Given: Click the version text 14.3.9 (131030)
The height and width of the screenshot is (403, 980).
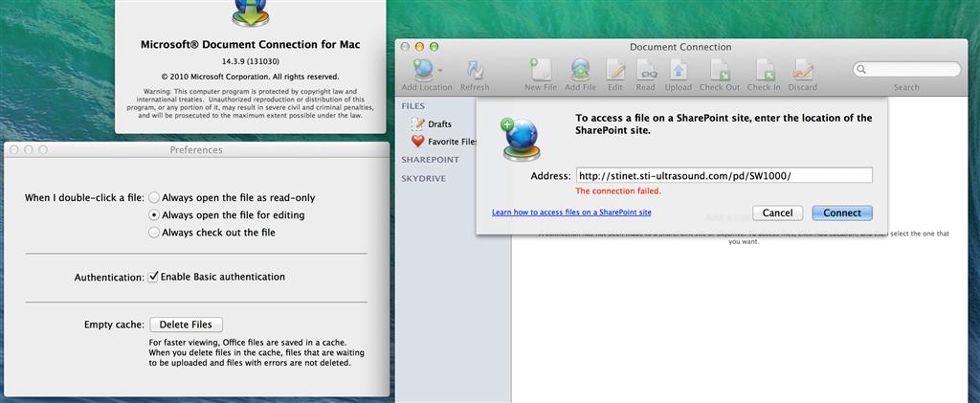Looking at the screenshot, I should pos(250,62).
